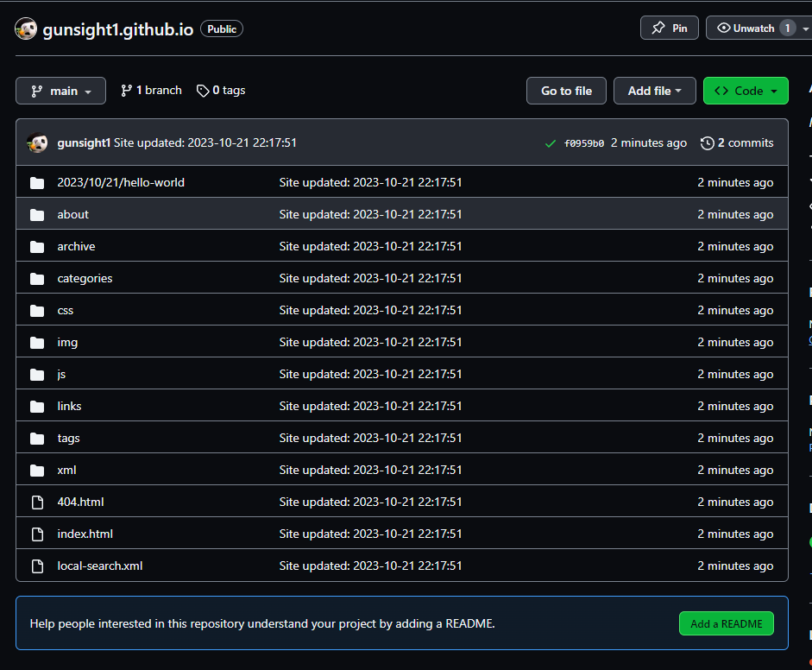Click the Go to file button
The image size is (812, 670).
[567, 91]
